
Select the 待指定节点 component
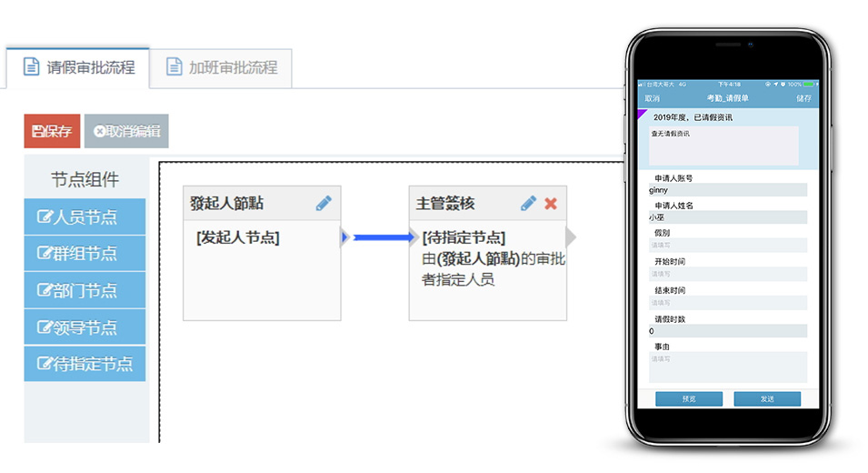[x=85, y=364]
